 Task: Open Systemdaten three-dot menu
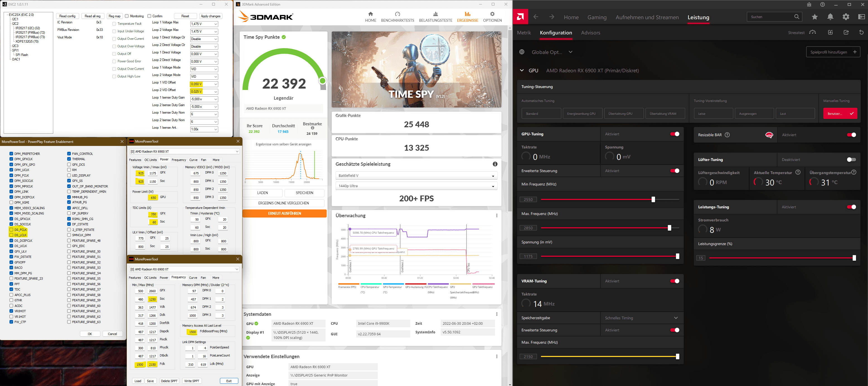(x=497, y=314)
